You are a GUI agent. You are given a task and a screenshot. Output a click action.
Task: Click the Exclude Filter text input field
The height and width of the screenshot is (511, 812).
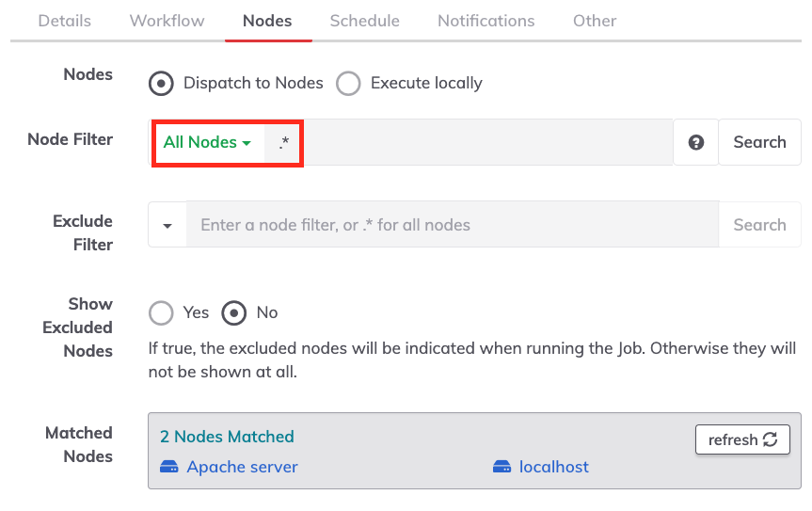453,225
